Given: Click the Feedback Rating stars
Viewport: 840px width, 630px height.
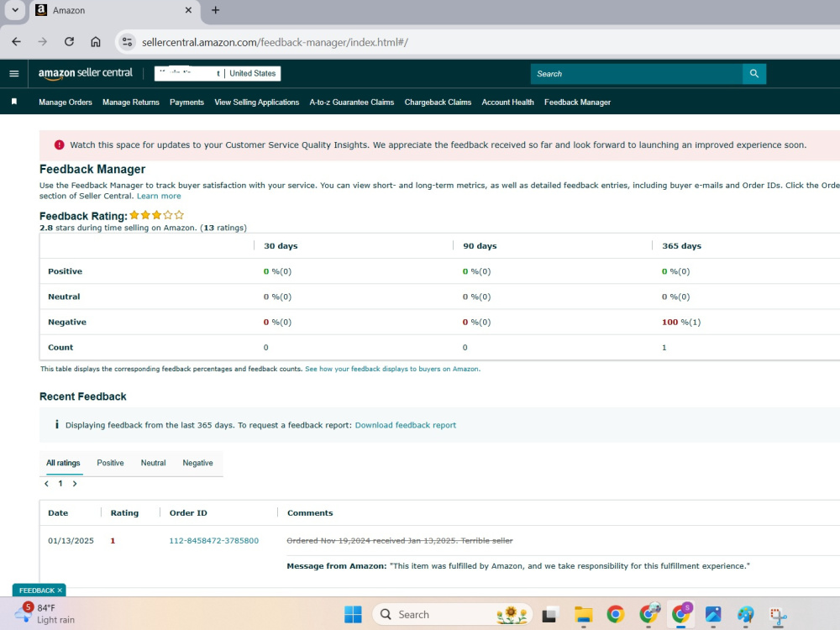Looking at the screenshot, I should click(x=156, y=215).
